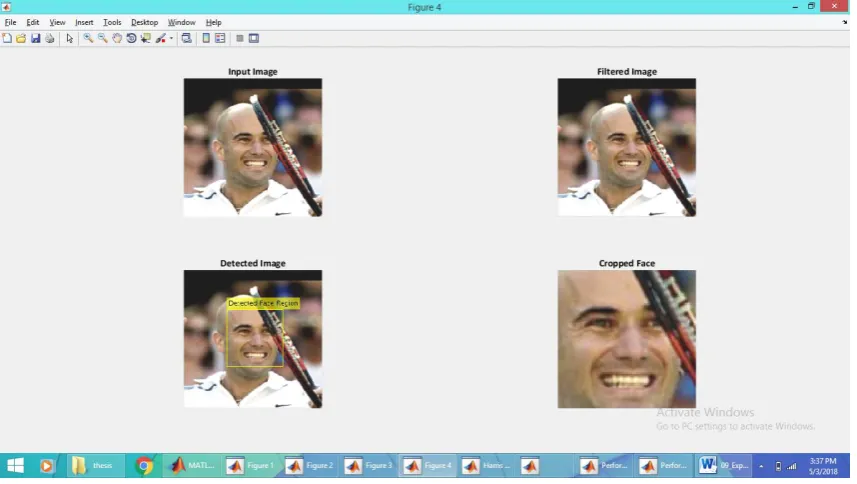Open the Desktop menu
The height and width of the screenshot is (484, 857).
tap(144, 22)
